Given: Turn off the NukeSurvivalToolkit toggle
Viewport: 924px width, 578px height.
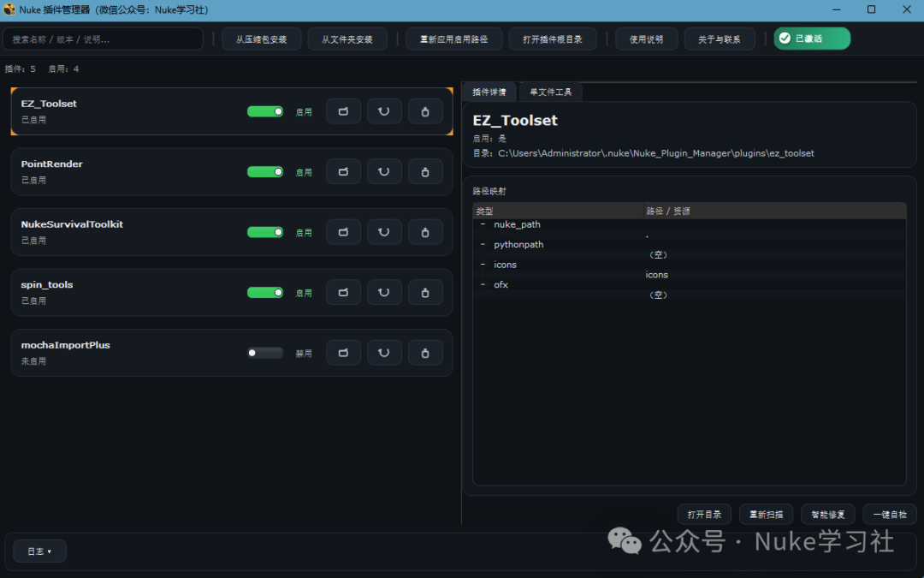Looking at the screenshot, I should tap(265, 232).
